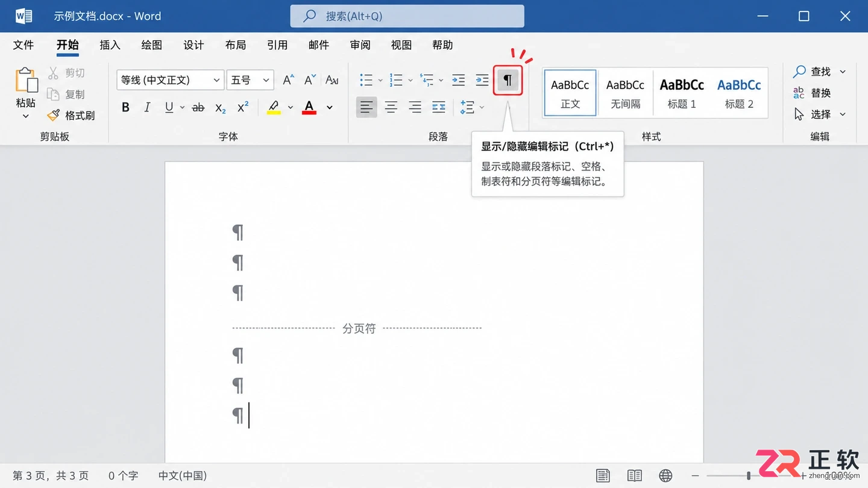The height and width of the screenshot is (488, 868).
Task: Apply the 无间隔 style
Action: coord(626,93)
